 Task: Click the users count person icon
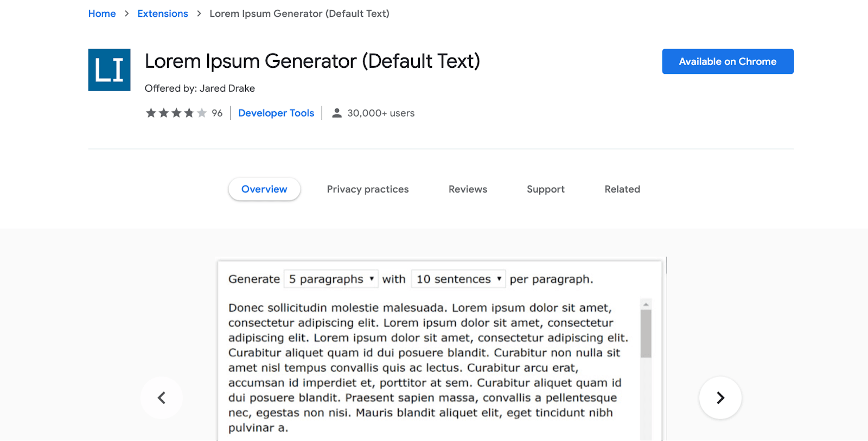click(x=337, y=113)
